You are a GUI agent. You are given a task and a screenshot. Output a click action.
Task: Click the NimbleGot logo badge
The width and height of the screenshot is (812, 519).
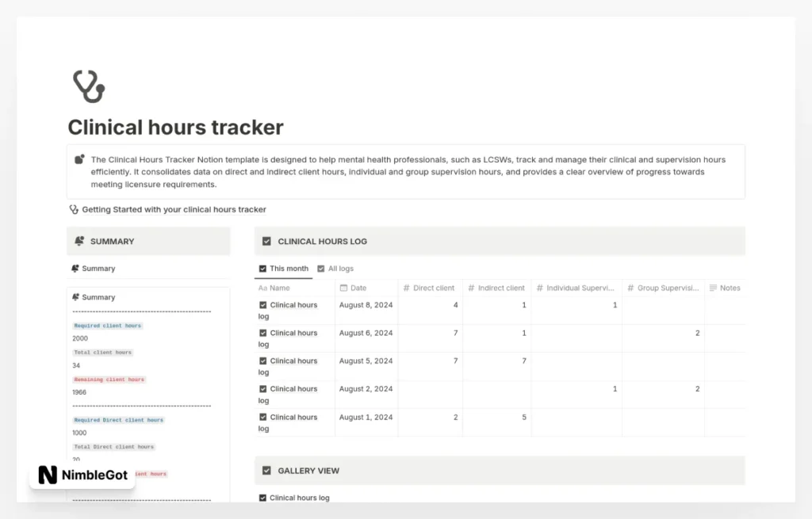[82, 475]
